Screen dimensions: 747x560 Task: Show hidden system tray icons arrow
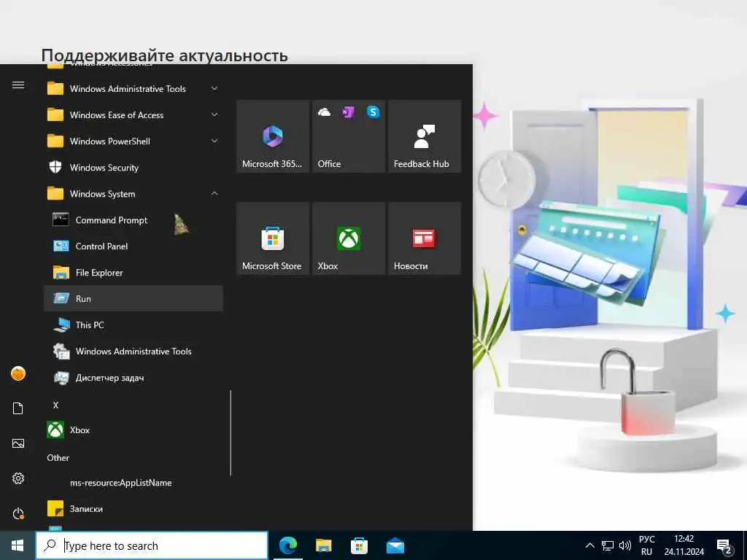pos(589,545)
